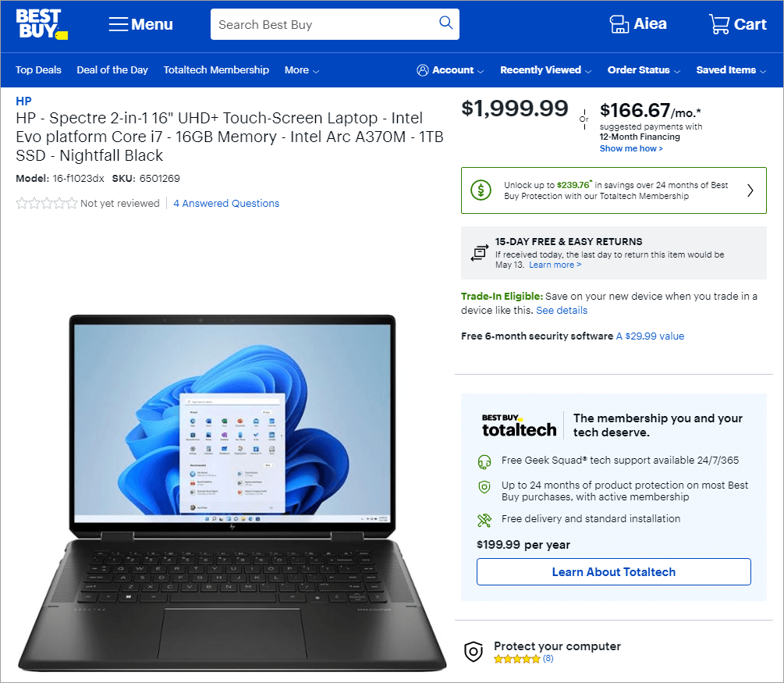784x683 pixels.
Task: Go to Top Deals
Action: (x=38, y=70)
